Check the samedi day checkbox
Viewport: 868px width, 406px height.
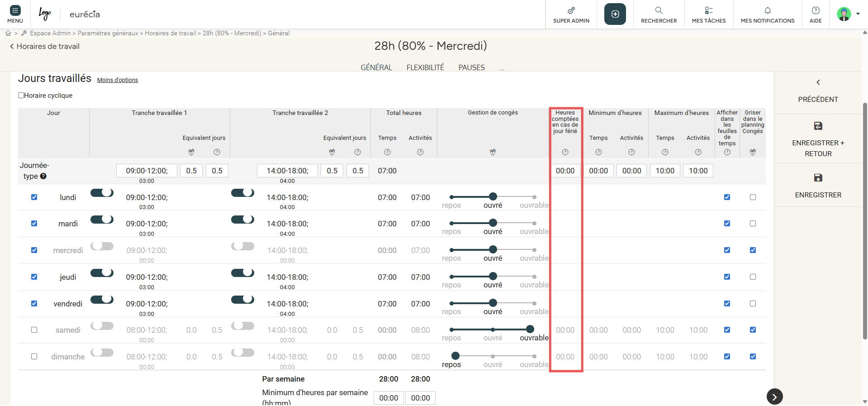tap(34, 330)
